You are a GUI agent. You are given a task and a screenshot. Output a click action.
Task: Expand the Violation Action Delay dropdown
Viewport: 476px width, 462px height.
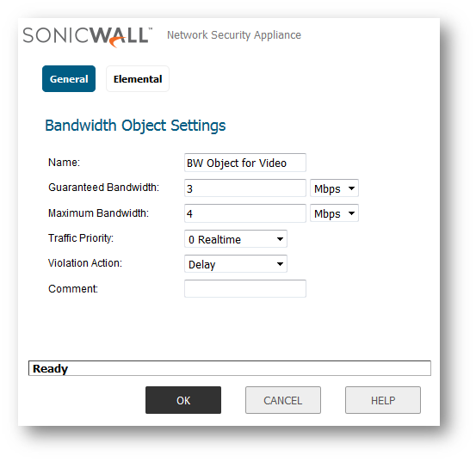point(236,264)
